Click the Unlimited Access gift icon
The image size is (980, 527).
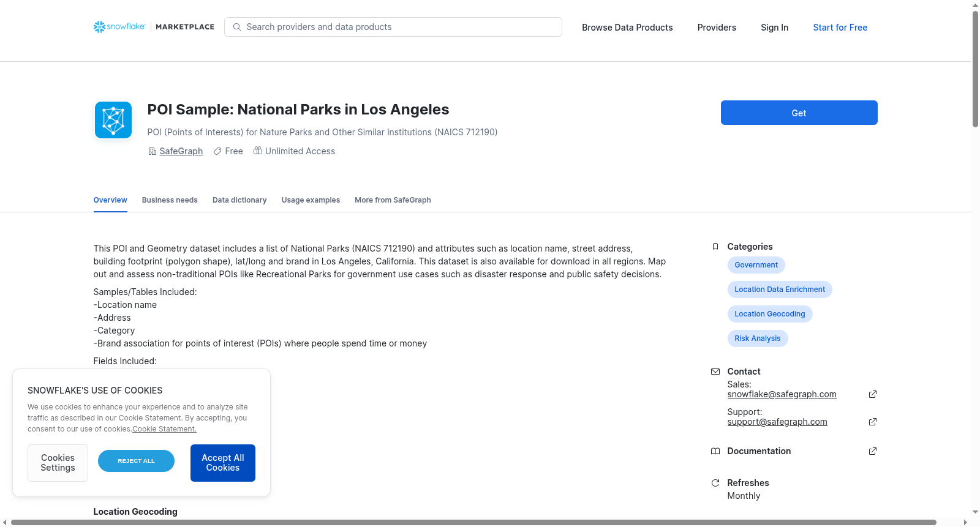258,151
